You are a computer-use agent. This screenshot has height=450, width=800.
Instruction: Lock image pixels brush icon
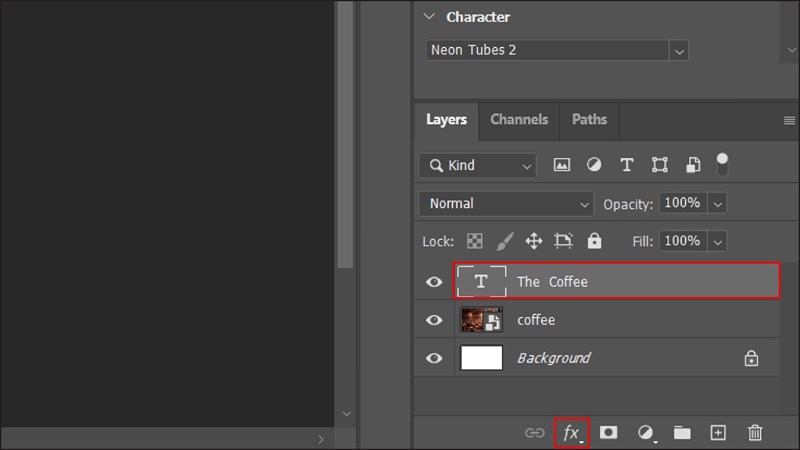(505, 241)
